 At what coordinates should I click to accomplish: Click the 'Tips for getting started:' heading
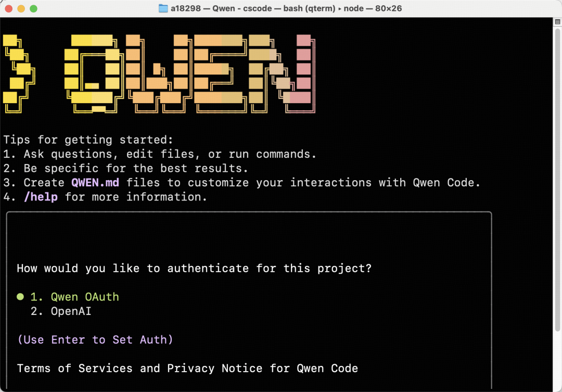coord(88,140)
